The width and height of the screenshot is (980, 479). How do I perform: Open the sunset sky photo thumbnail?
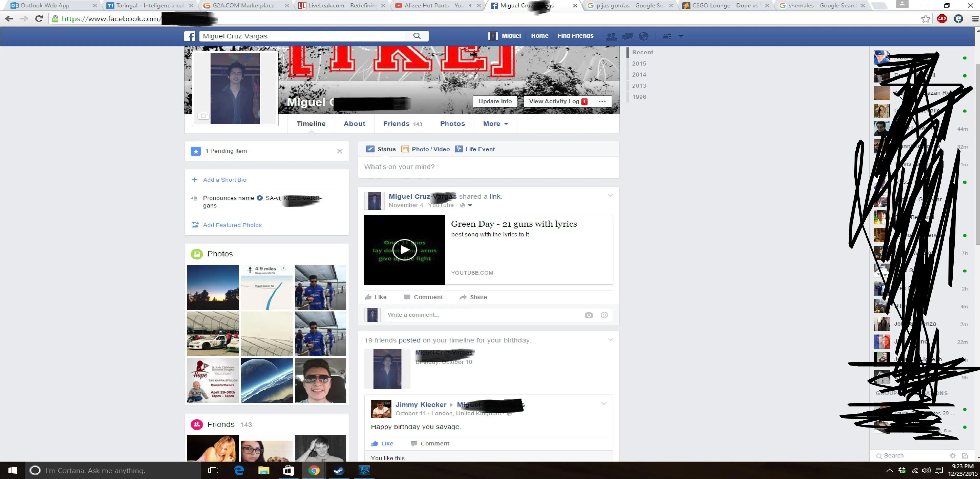213,287
